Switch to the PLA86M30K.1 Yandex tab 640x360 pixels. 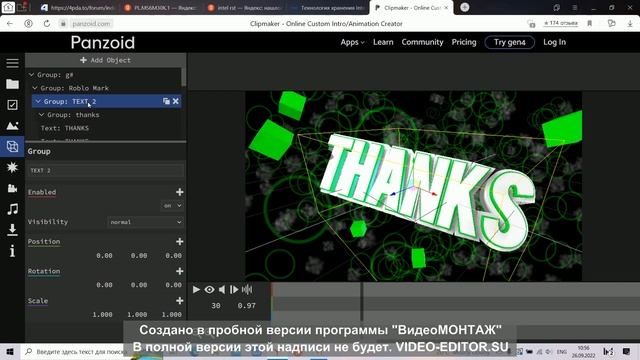coord(160,8)
